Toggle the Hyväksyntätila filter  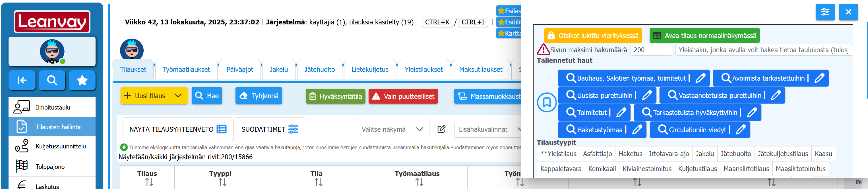coord(335,96)
